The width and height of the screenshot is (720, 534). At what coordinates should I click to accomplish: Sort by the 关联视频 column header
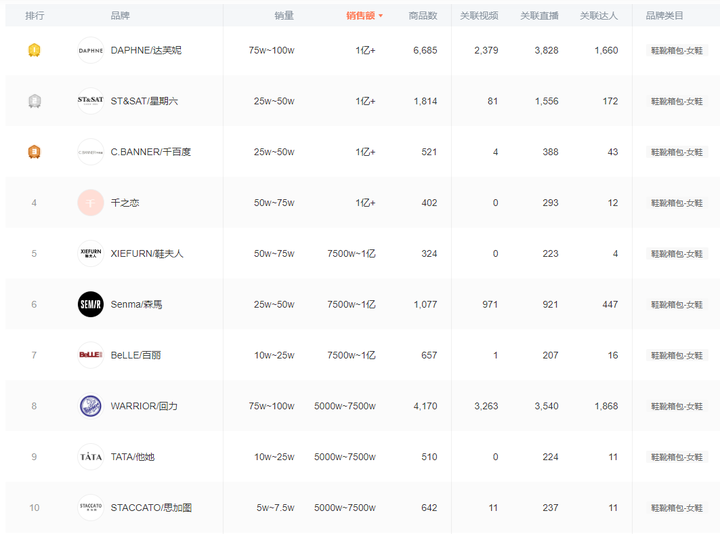tap(479, 16)
